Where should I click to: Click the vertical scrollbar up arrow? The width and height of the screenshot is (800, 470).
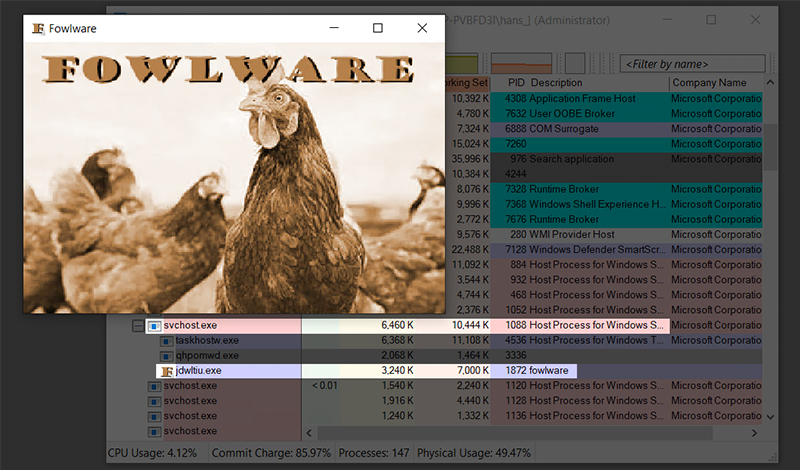pos(770,83)
